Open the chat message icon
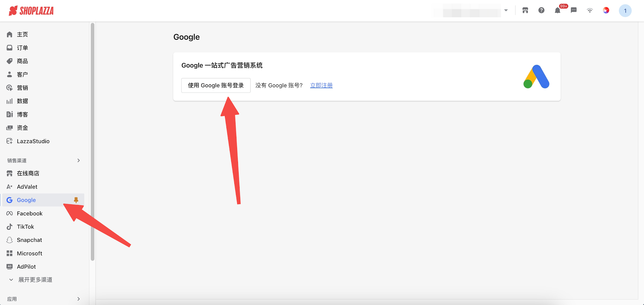This screenshot has width=644, height=305. 574,10
